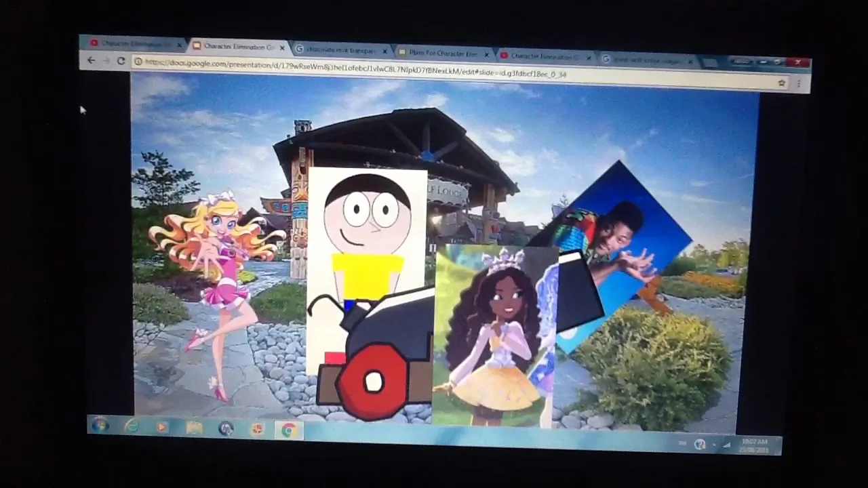Select the active Google Slides Character Elimination tab
Screen dimensions: 868x488
coord(237,47)
